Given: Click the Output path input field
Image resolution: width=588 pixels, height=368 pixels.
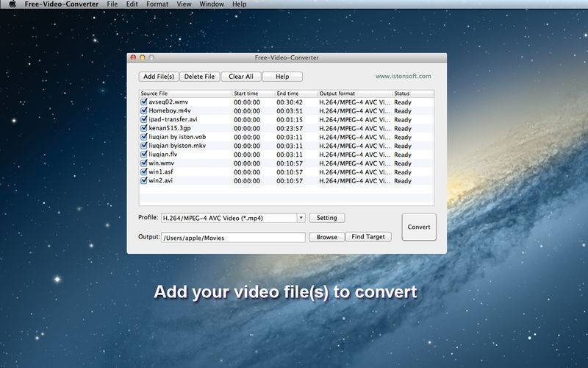Looking at the screenshot, I should pyautogui.click(x=233, y=238).
